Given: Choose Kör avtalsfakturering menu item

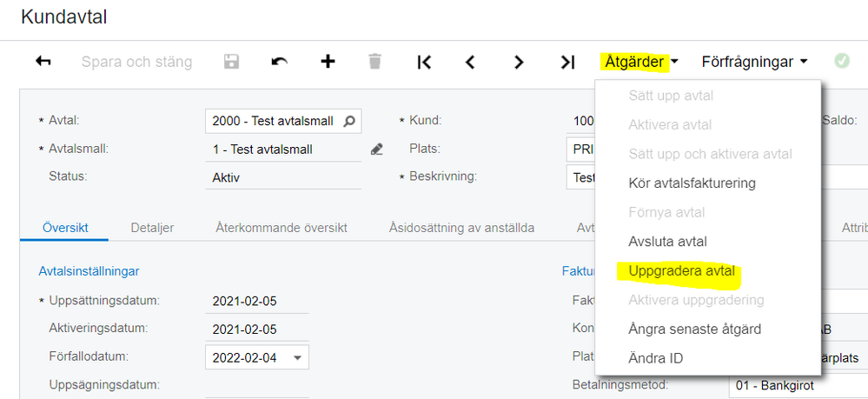Looking at the screenshot, I should (x=692, y=183).
